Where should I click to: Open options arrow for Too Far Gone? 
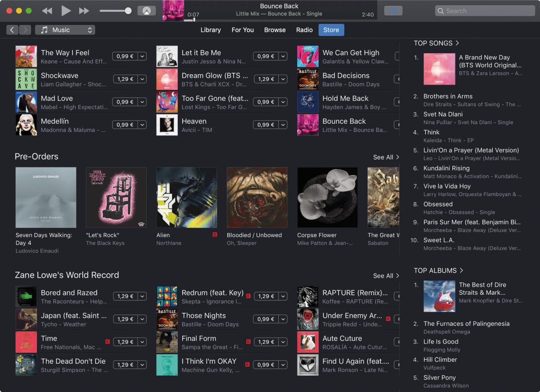coord(283,102)
